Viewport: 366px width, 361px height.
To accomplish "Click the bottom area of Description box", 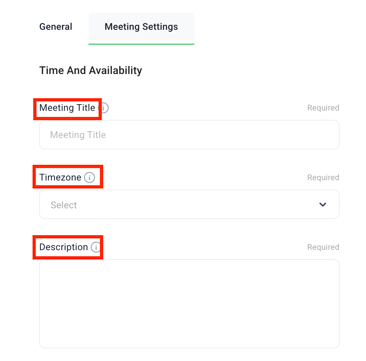I will point(189,335).
